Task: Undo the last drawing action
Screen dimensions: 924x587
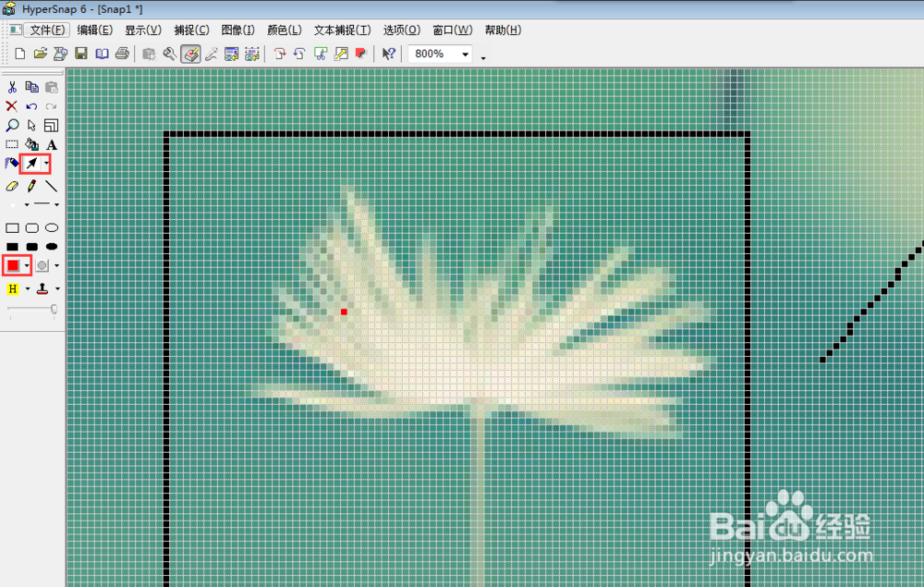Action: pos(31,106)
